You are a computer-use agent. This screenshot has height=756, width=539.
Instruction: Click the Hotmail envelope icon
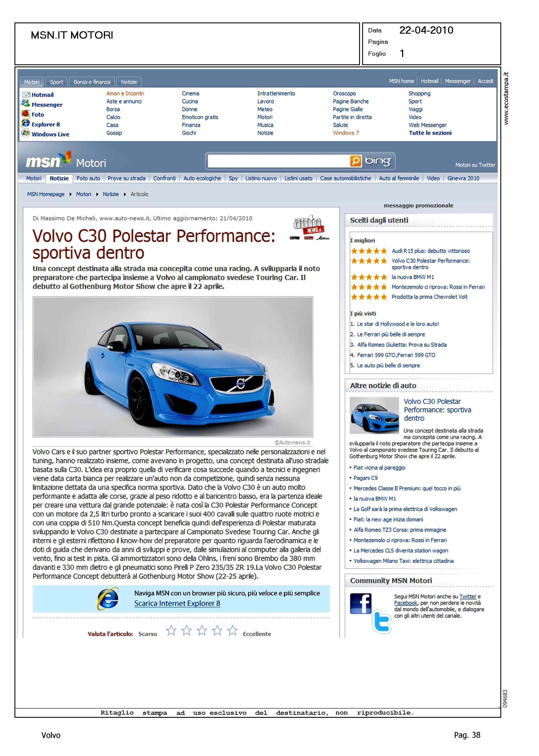pyautogui.click(x=26, y=95)
